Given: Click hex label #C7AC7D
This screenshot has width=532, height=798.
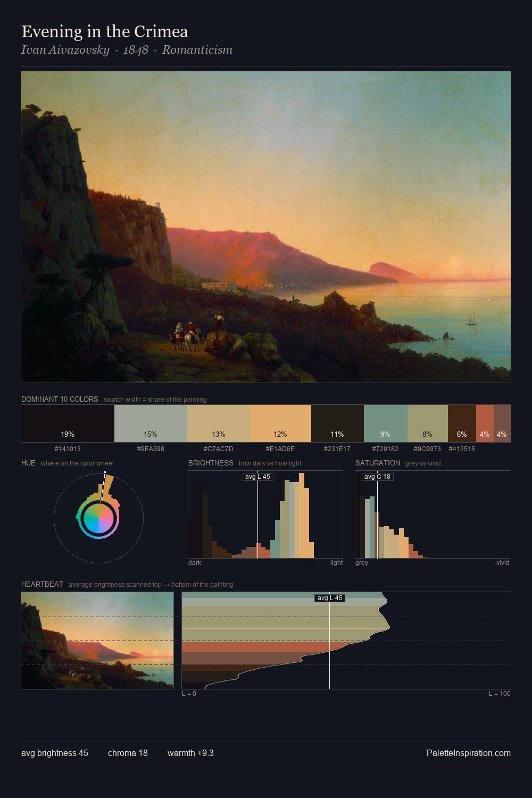Looking at the screenshot, I should [x=219, y=449].
